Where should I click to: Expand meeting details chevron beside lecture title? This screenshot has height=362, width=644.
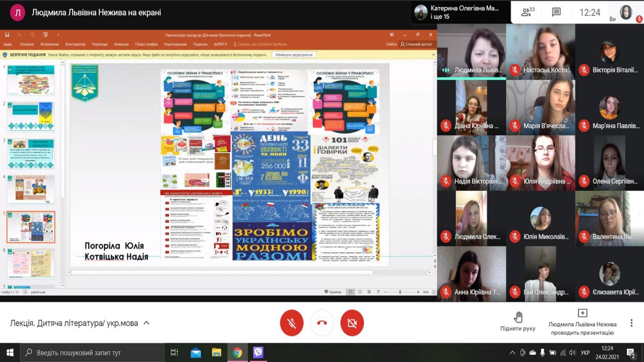147,323
